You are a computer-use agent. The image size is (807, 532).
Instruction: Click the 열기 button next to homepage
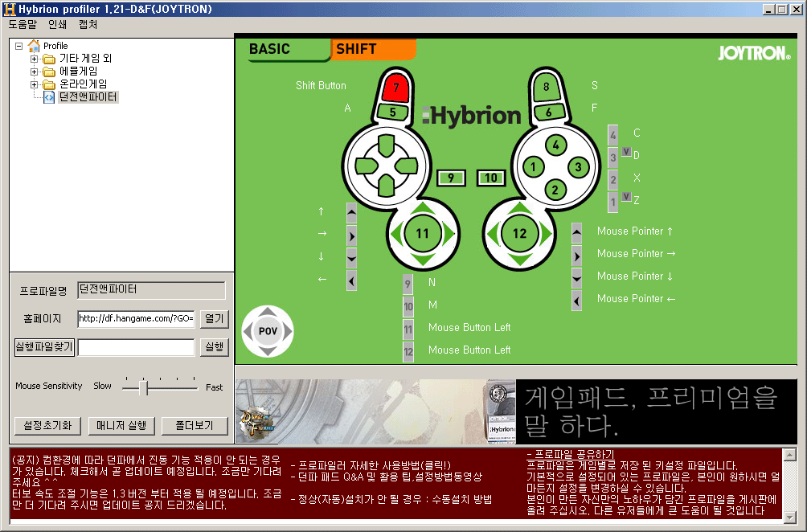tap(214, 319)
